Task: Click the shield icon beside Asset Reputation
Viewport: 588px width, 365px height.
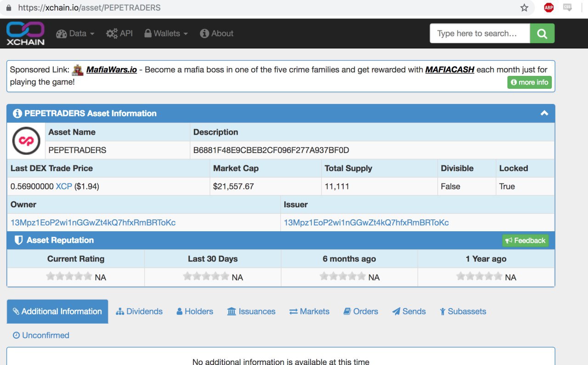Action: tap(18, 240)
